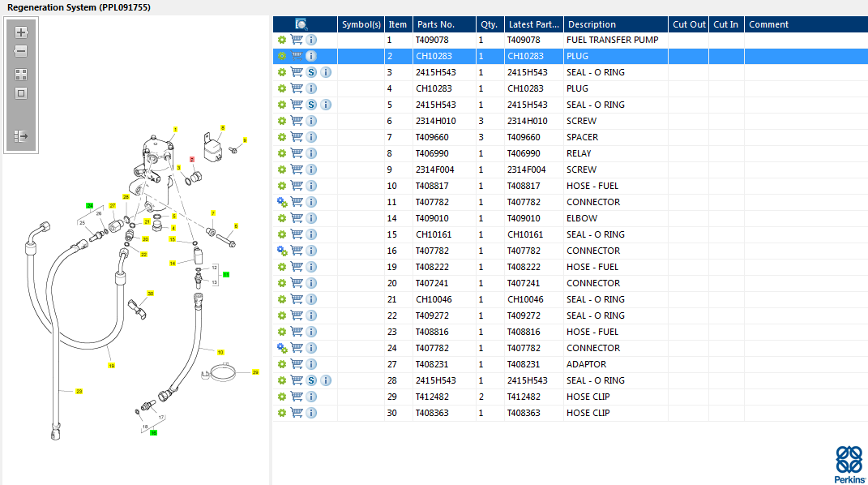Click supersession S icon for item 28

(311, 380)
